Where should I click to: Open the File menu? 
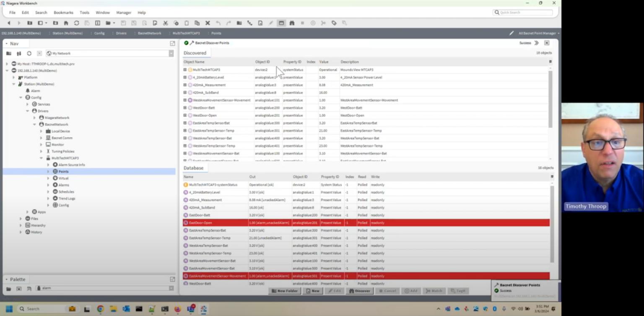(x=12, y=13)
